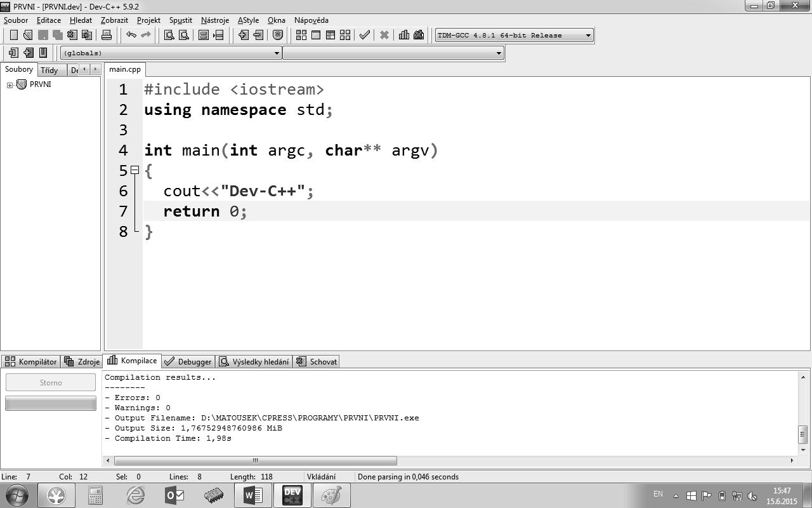Screen dimensions: 812x508
Task: Start debugging with the checkmark icon
Action: click(365, 35)
